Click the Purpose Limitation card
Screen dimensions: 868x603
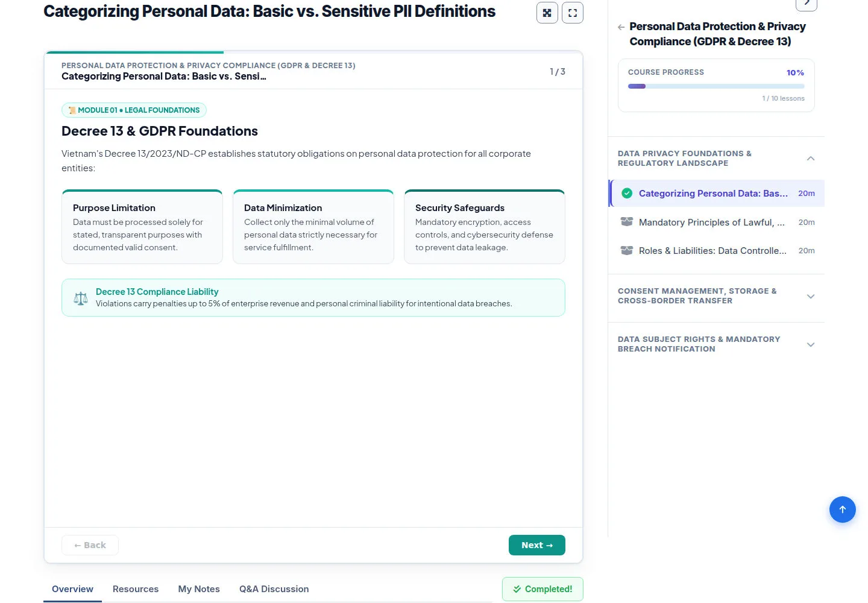coord(142,227)
